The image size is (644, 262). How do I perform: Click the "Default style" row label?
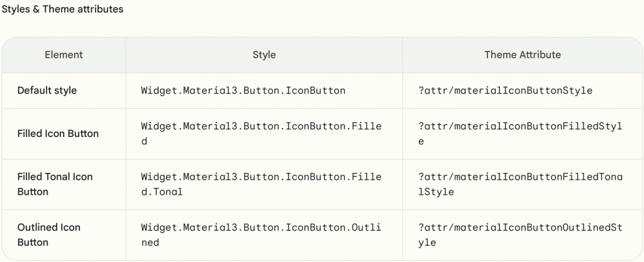(x=47, y=90)
